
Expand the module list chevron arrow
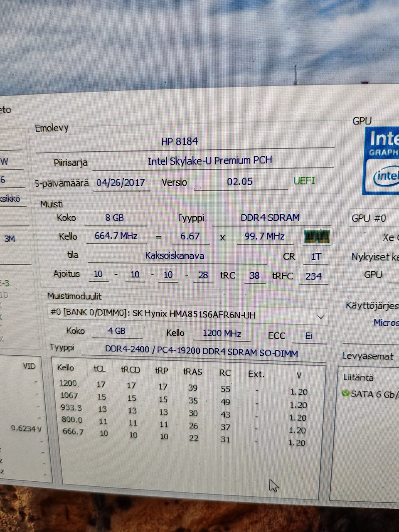click(320, 317)
